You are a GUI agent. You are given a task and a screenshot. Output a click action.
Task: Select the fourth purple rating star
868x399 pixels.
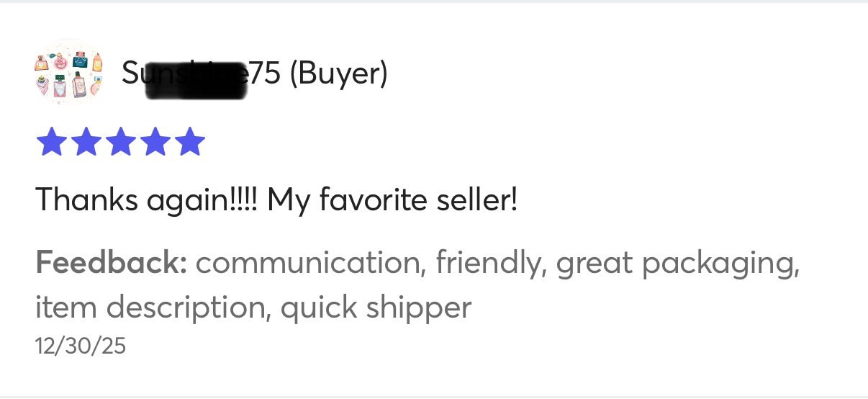[x=155, y=141]
